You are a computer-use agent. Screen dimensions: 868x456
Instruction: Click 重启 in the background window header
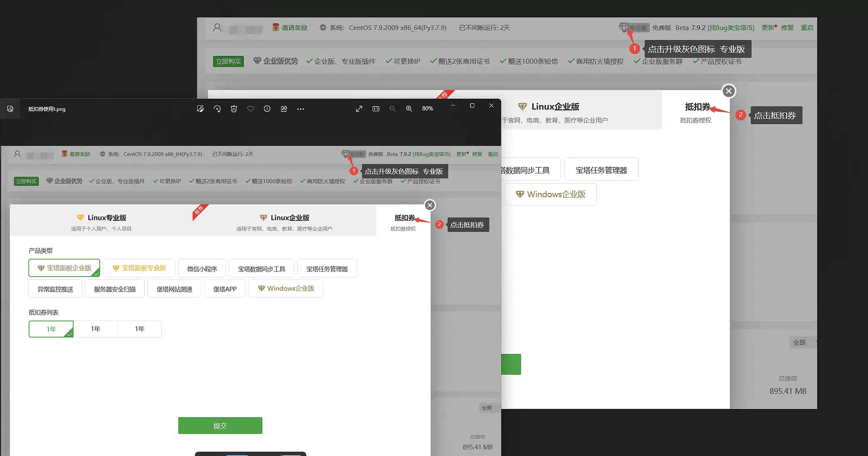pyautogui.click(x=807, y=28)
